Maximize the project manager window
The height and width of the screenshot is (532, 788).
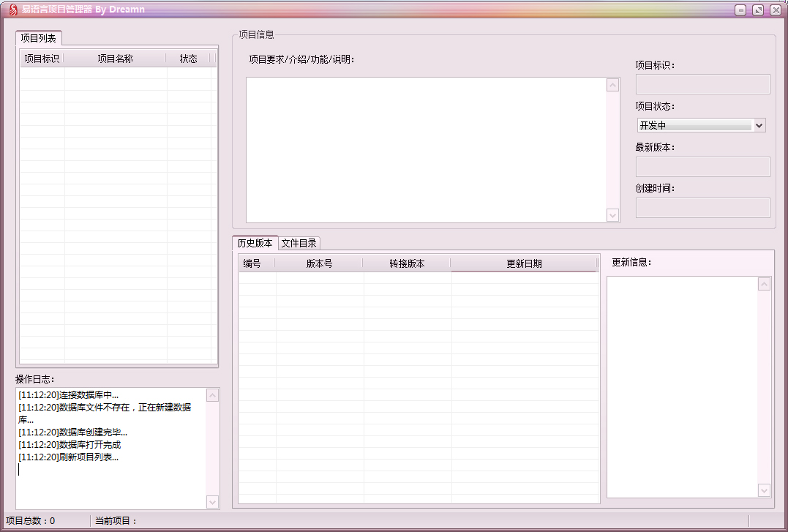coord(758,10)
